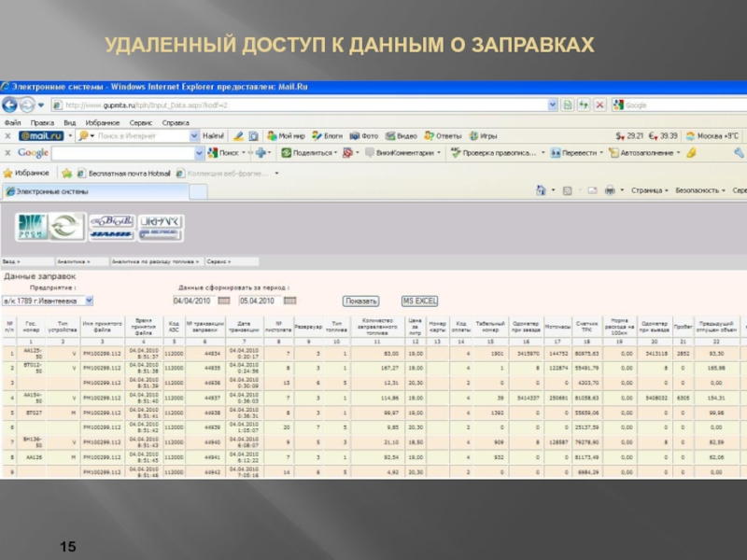Open Мой мир in Mail.ru toolbar
The height and width of the screenshot is (560, 747).
pos(285,136)
